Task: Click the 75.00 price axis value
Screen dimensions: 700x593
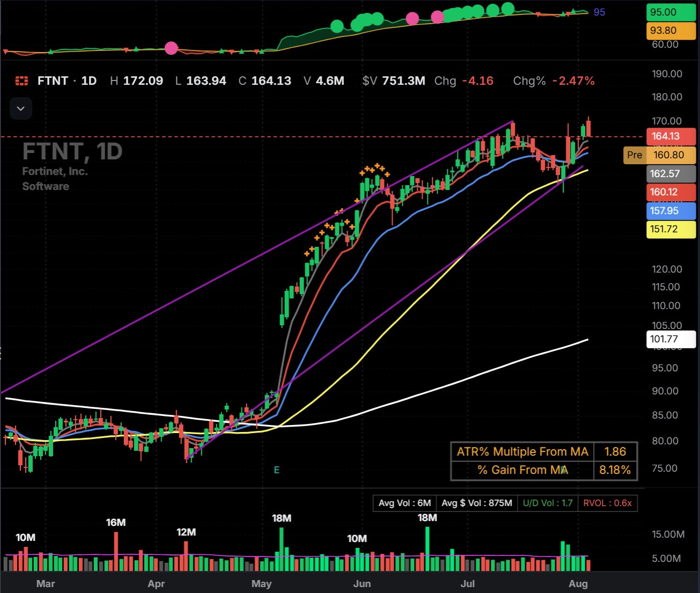Action: 665,468
